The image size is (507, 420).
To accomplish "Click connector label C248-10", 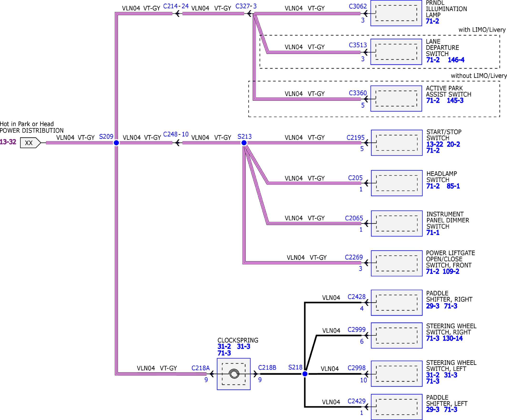I will (x=176, y=134).
